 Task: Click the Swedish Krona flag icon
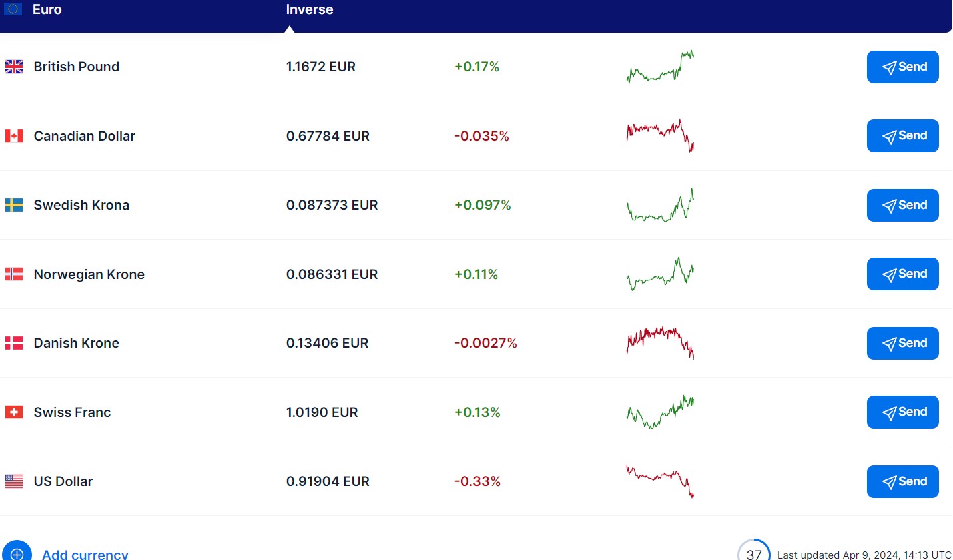[x=14, y=205]
